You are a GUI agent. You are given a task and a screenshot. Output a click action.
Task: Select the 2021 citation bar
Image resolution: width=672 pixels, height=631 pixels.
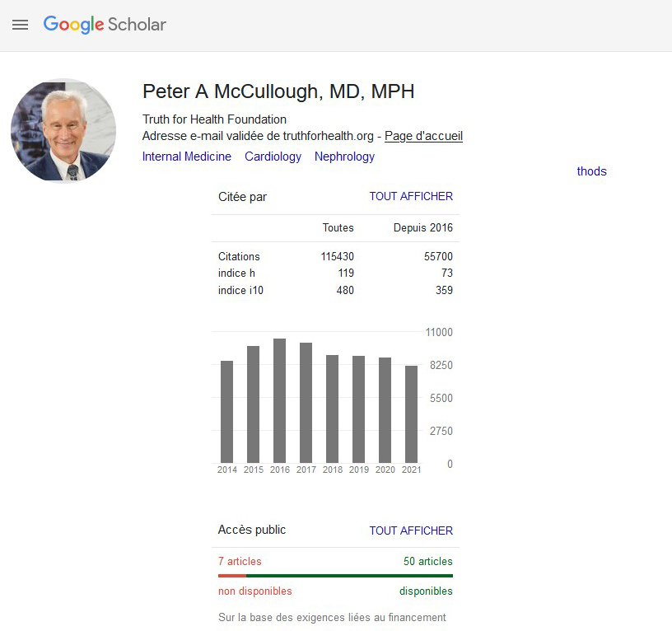pos(411,414)
